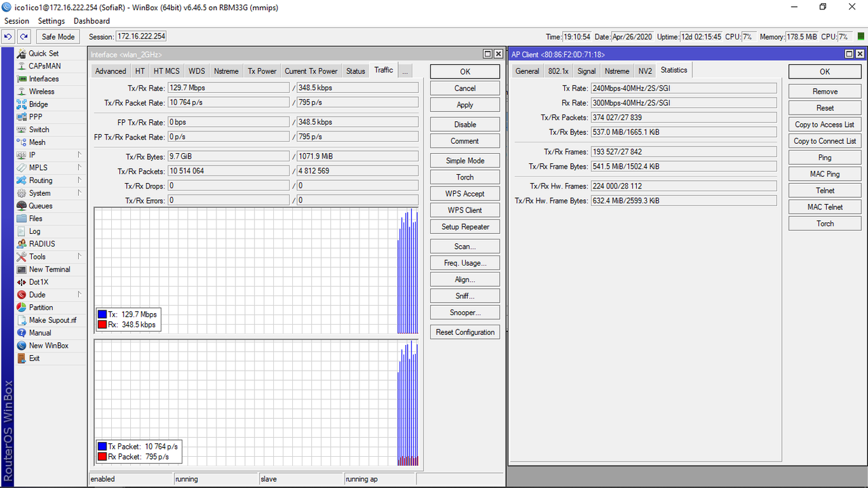868x488 pixels.
Task: Switch to the Advanced tab
Action: pyautogui.click(x=111, y=70)
